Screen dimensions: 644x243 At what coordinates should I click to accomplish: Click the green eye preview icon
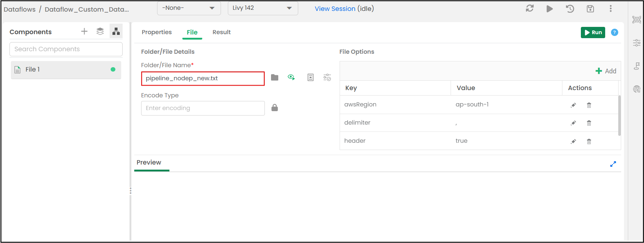point(291,77)
